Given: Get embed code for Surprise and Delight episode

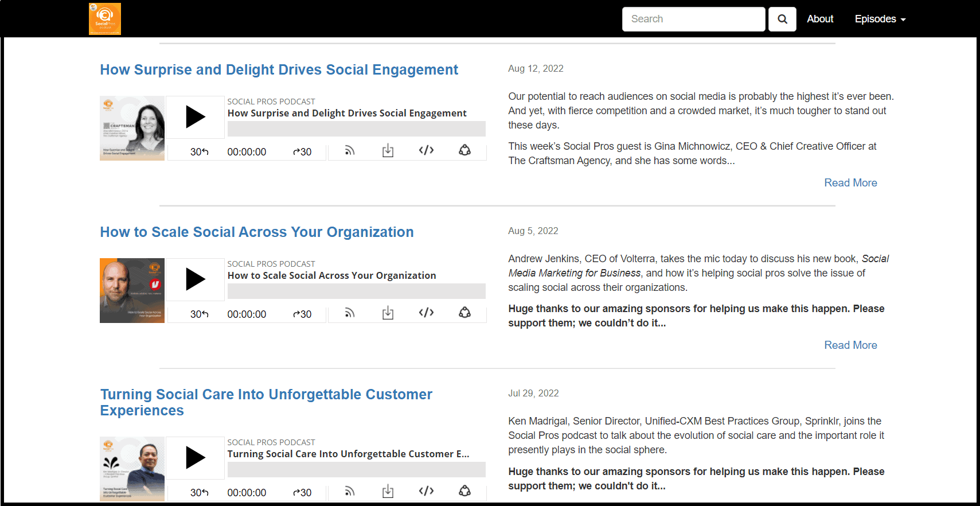Looking at the screenshot, I should [426, 150].
